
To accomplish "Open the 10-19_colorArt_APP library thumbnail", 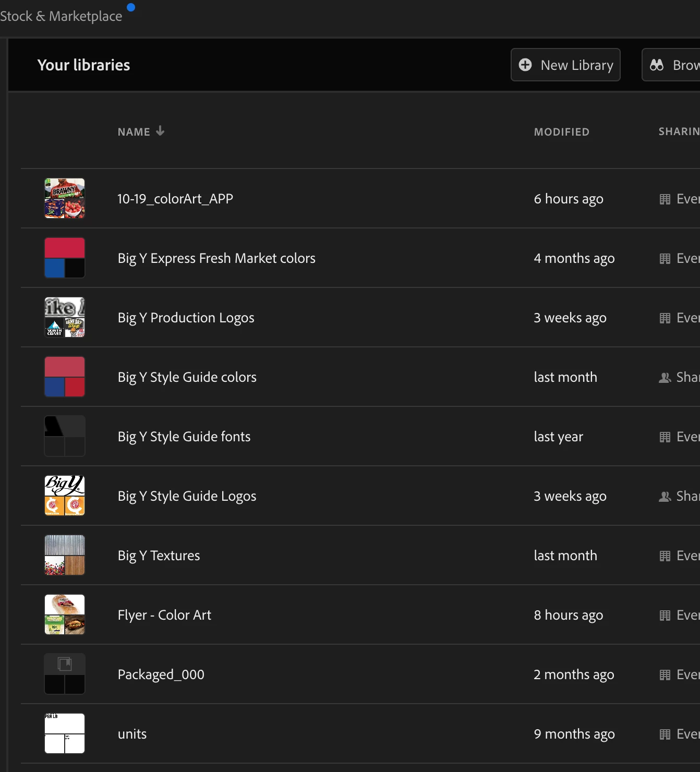I will 65,198.
